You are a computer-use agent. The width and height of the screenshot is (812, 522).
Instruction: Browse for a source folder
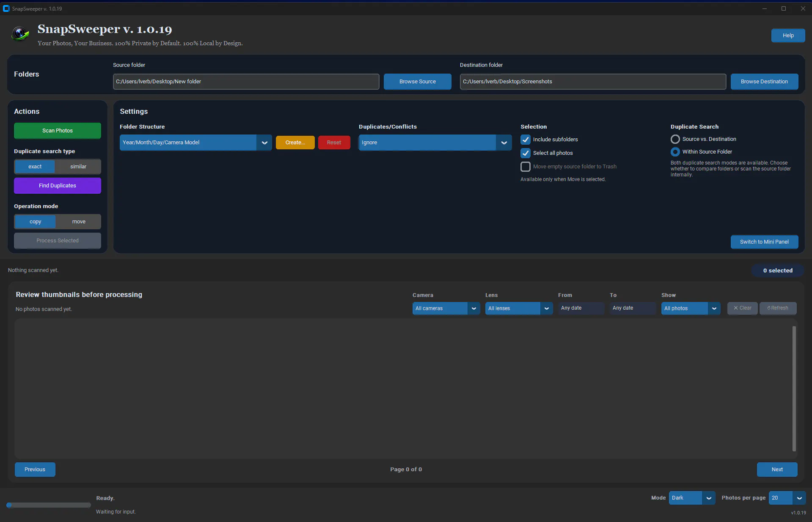(417, 82)
